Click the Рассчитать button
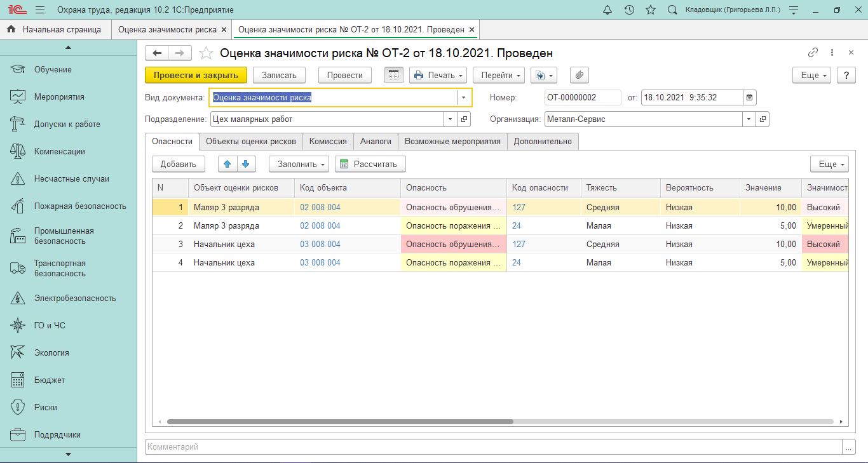 [370, 164]
